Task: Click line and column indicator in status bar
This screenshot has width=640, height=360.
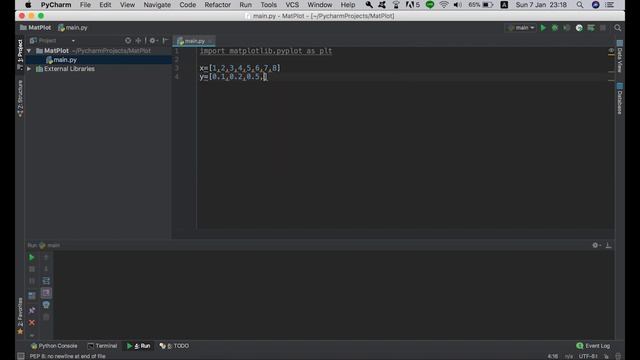Action: (x=553, y=356)
